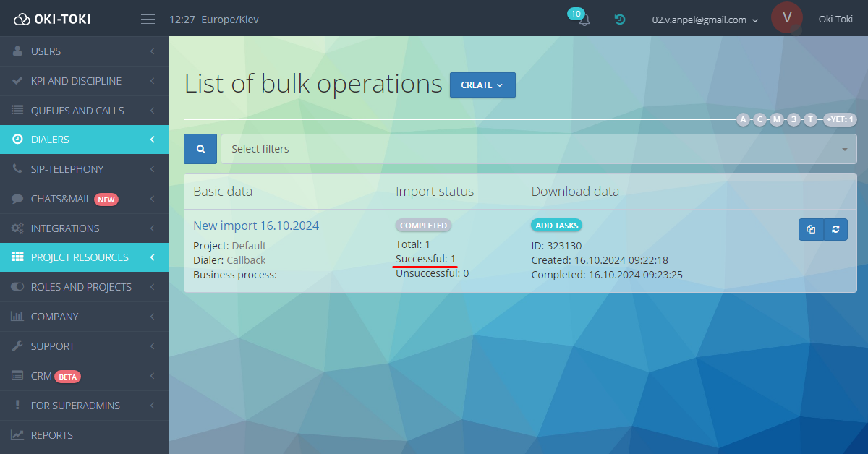Click the copy icon for New import
The image size is (868, 454).
click(811, 229)
